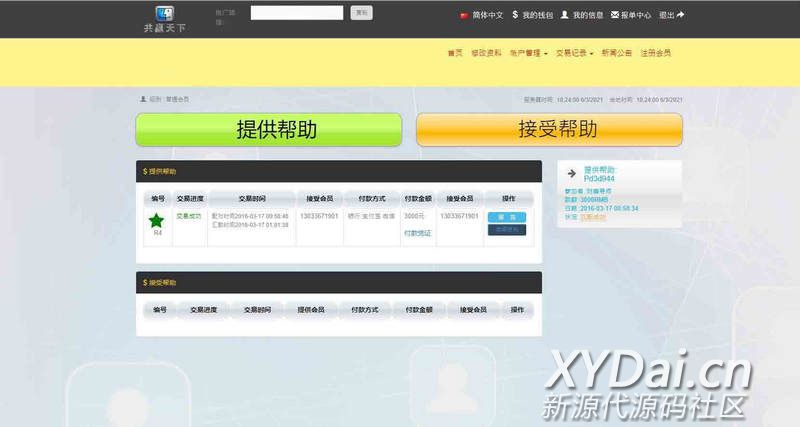Click the dollar icon in 提供帮助 panel header
The height and width of the screenshot is (427, 800).
pos(144,172)
